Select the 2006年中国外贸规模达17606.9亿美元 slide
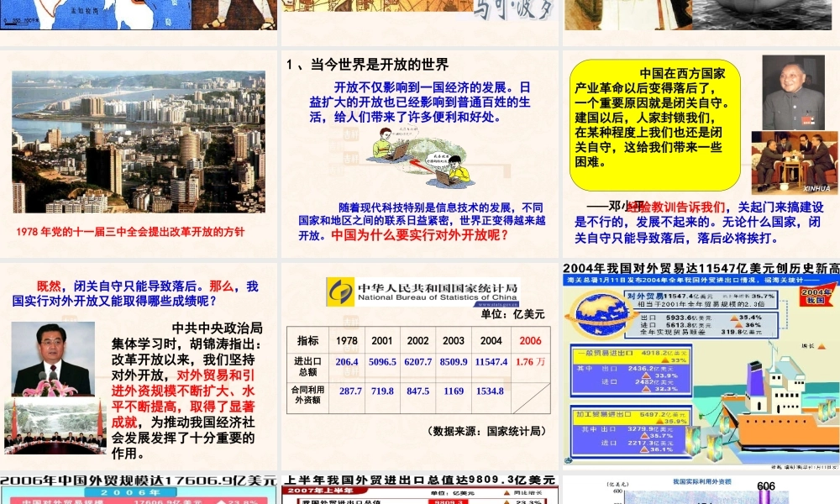The image size is (840, 504). pos(139,490)
